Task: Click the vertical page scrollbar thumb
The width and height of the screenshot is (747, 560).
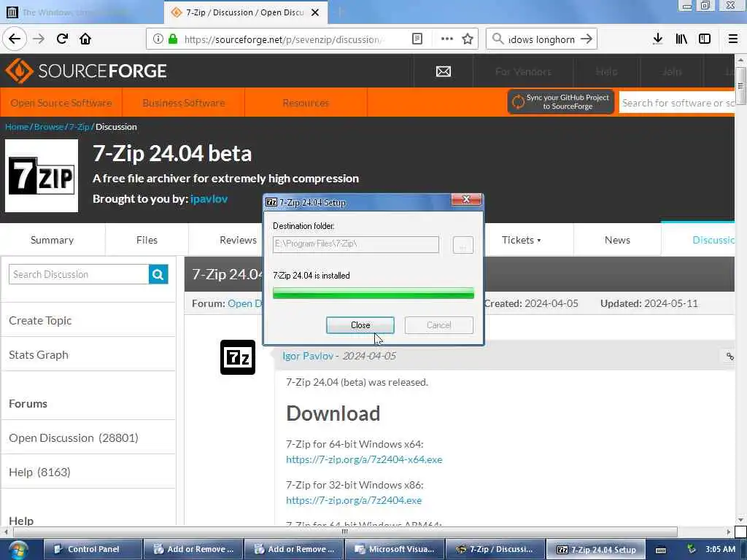Action: click(740, 86)
